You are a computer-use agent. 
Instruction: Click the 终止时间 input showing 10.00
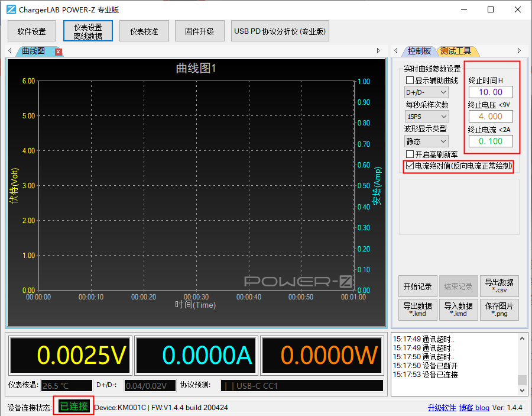[491, 92]
